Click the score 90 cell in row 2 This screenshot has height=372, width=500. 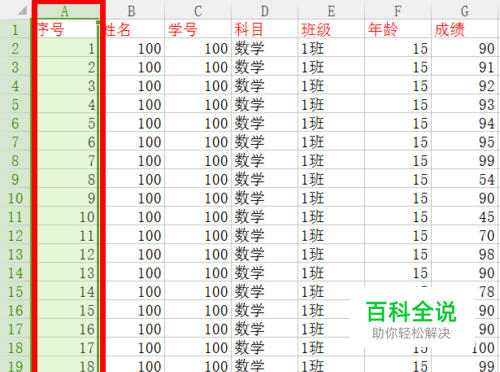pyautogui.click(x=465, y=48)
